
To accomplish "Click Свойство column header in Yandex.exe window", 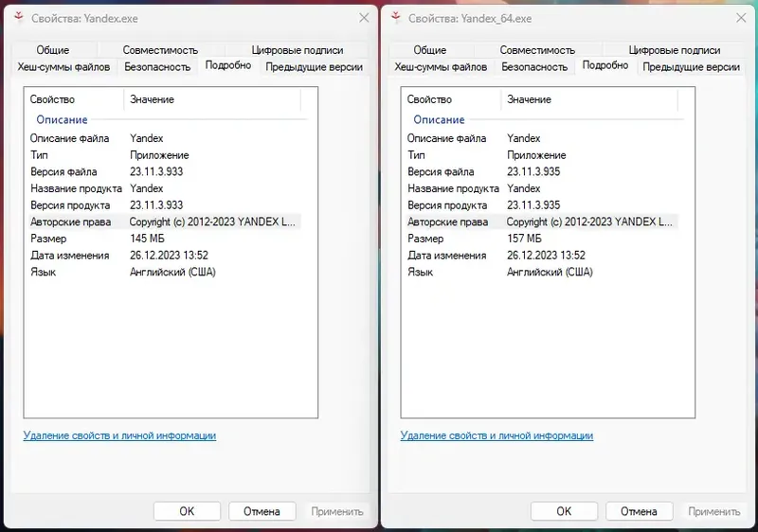I will pyautogui.click(x=52, y=99).
